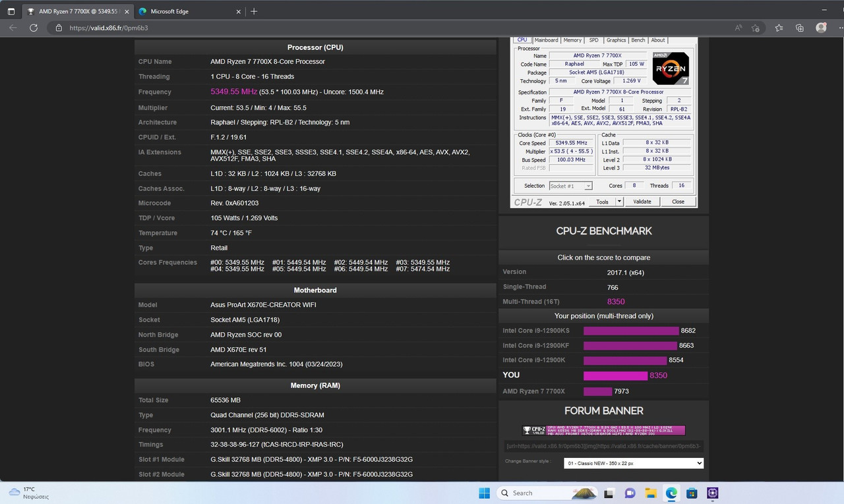
Task: Open the weather widget in taskbar
Action: click(x=29, y=493)
